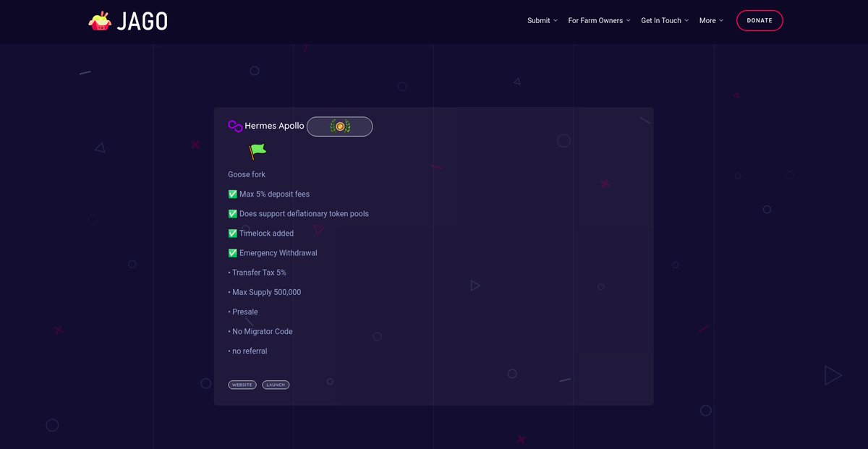This screenshot has height=449, width=868.
Task: Click 'Max 5% deposit fees' line
Action: click(269, 194)
